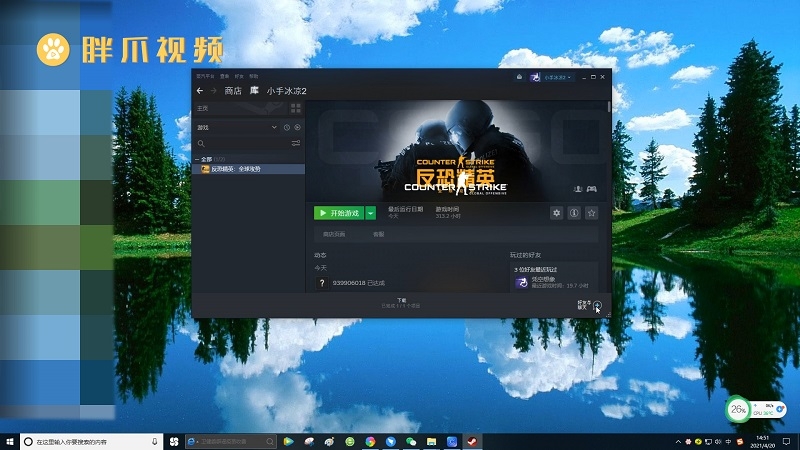Open the 下载 downloads status
Viewport: 800px width, 450px height.
pos(402,303)
